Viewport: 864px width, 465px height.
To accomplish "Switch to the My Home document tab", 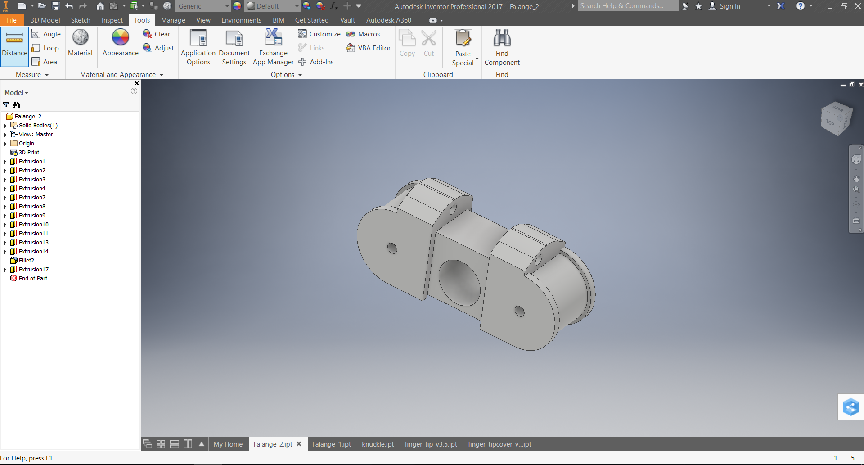I will pos(228,444).
